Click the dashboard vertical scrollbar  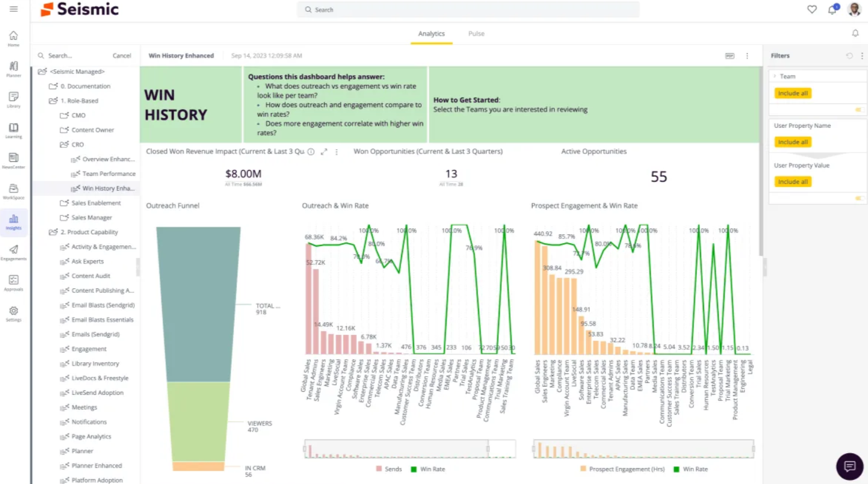coord(761,160)
